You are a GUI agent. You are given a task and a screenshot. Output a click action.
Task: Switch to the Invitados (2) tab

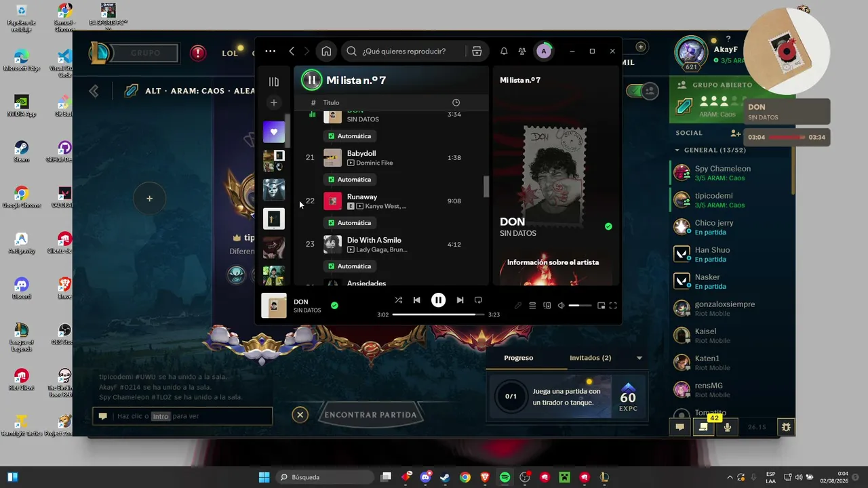point(591,358)
